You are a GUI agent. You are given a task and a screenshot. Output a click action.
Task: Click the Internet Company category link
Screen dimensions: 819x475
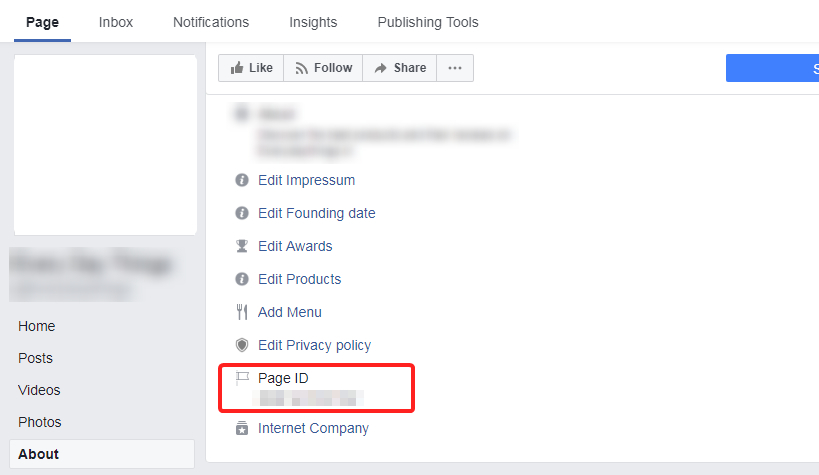pyautogui.click(x=313, y=428)
